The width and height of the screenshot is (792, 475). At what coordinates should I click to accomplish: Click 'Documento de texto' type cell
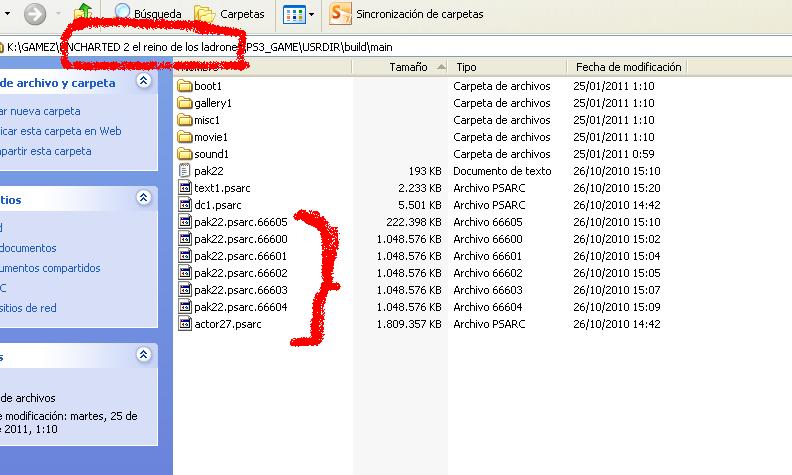pos(502,171)
